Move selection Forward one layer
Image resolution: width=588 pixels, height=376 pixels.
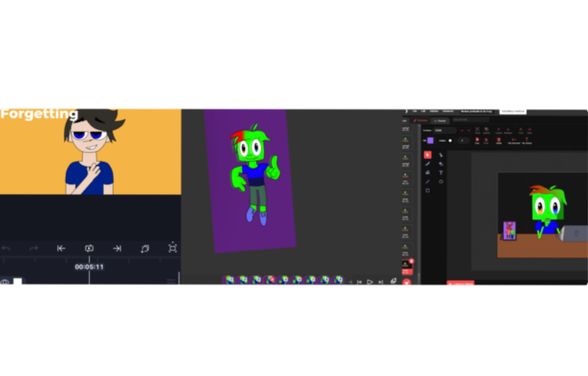(x=499, y=130)
